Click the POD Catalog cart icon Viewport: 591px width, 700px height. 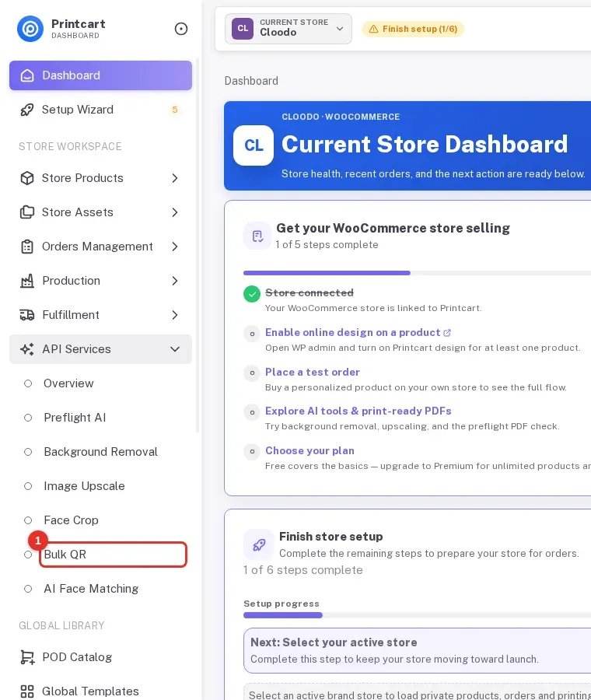(27, 657)
